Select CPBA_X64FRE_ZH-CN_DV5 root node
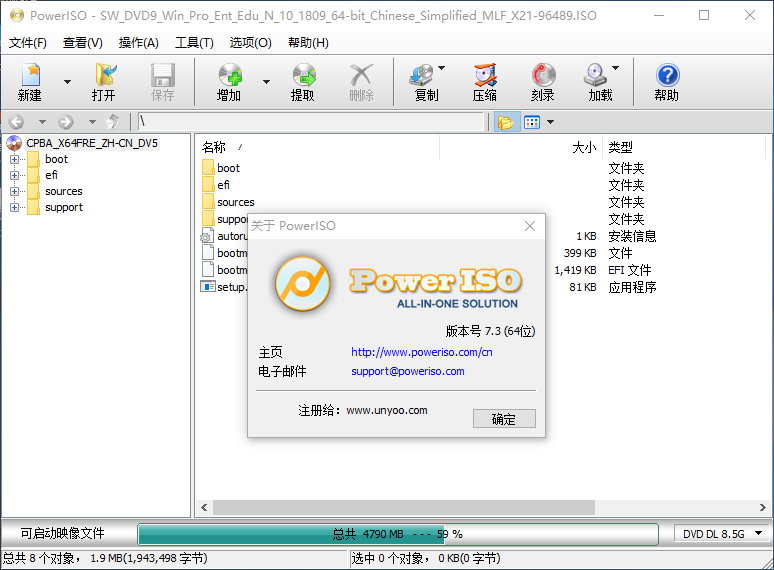 [x=92, y=143]
